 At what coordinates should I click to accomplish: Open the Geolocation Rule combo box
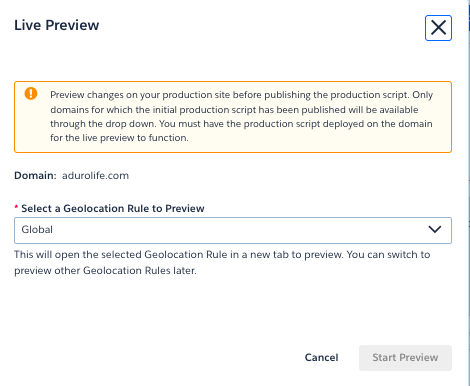[233, 230]
